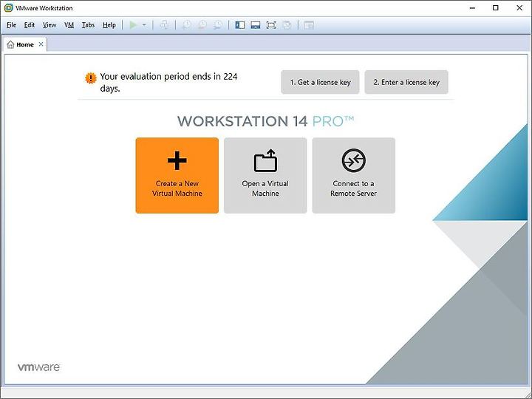Click the black plus icon on Create tile

177,160
